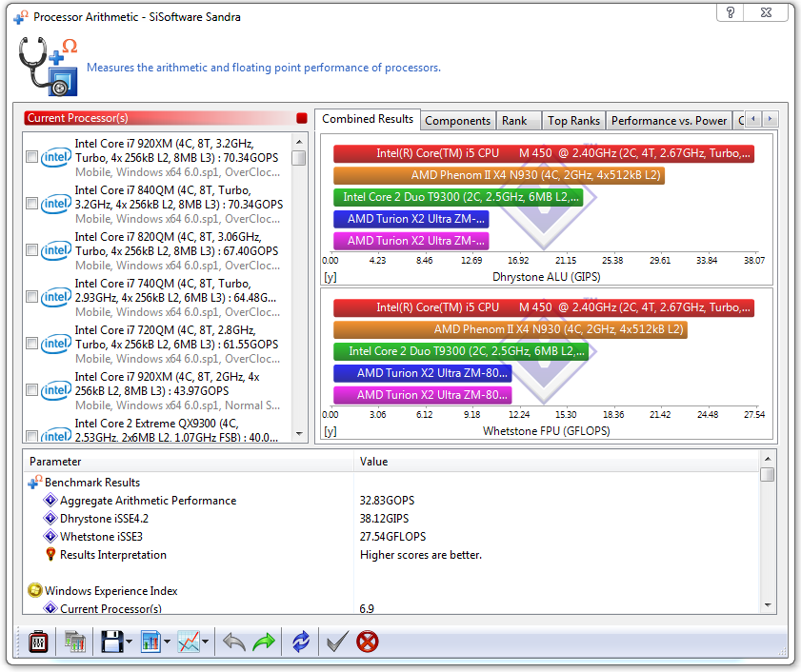Check the Core 2 Extreme QX9300 checkbox
This screenshot has width=801, height=672.
pos(31,436)
